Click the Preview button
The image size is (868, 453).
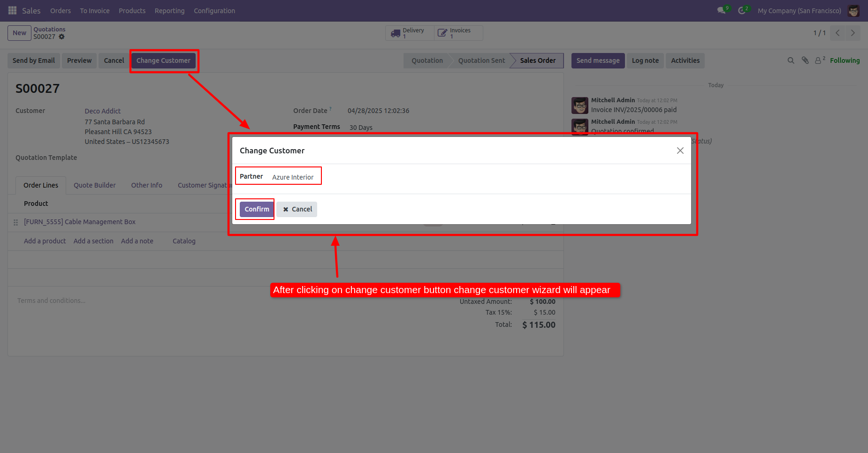click(x=79, y=60)
